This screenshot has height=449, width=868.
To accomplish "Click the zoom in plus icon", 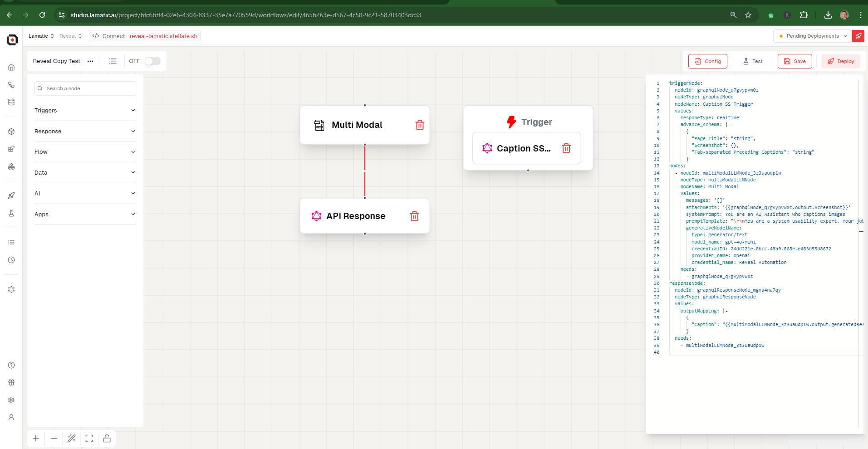I will point(36,439).
